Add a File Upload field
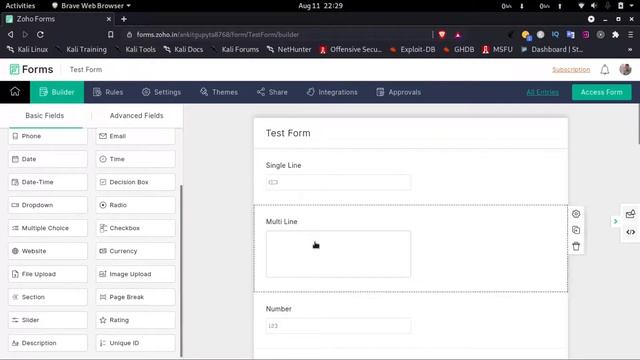The height and width of the screenshot is (360, 640). tap(48, 274)
